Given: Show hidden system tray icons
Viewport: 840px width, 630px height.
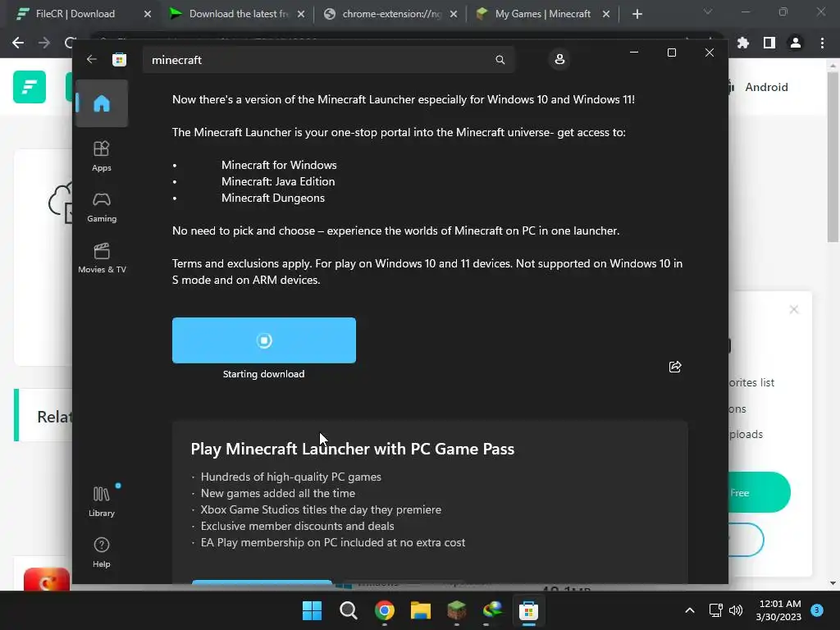Looking at the screenshot, I should pos(690,610).
